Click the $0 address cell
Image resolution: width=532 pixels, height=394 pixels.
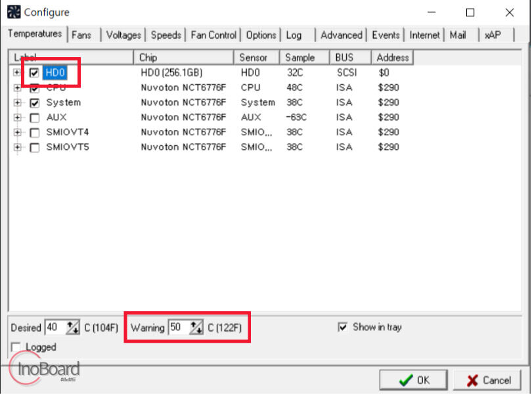pyautogui.click(x=384, y=73)
